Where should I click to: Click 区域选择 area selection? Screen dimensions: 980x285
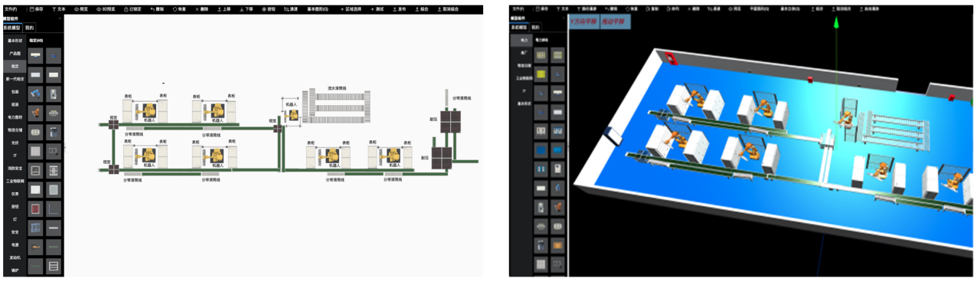pyautogui.click(x=351, y=9)
